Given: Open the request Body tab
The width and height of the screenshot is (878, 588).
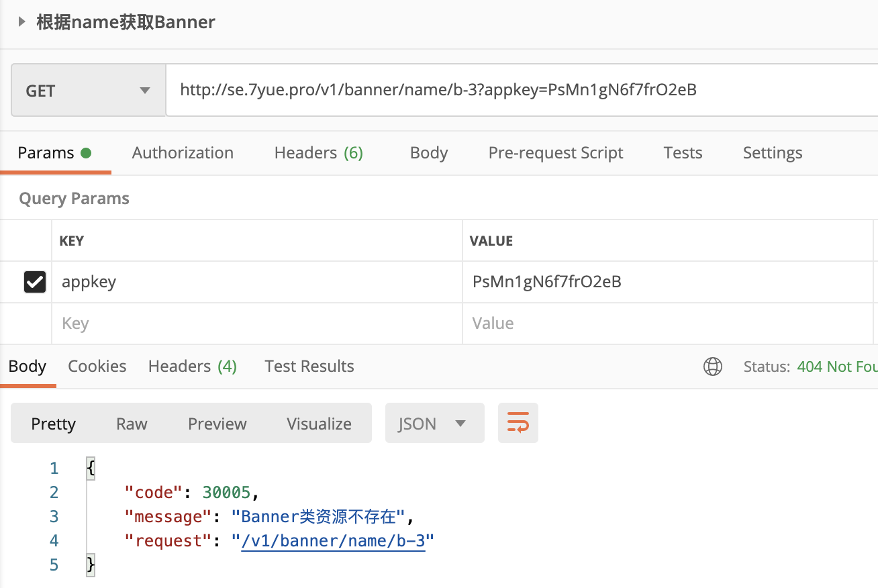Looking at the screenshot, I should click(429, 153).
